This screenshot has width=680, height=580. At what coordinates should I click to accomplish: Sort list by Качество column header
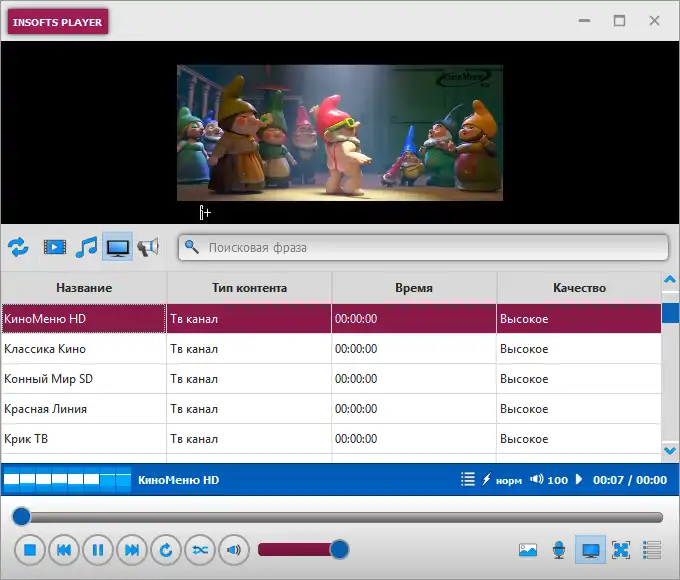(x=579, y=288)
